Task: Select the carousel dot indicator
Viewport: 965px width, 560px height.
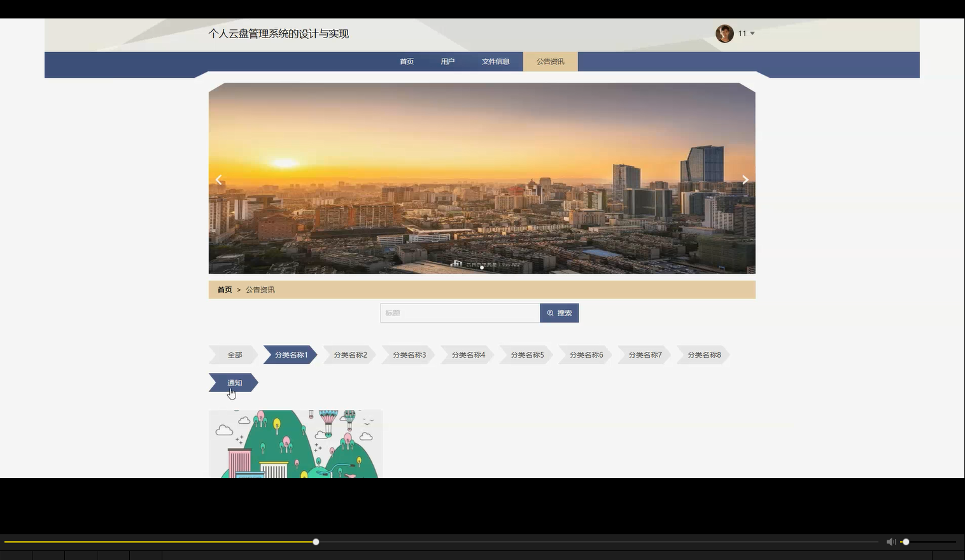Action: coord(482,268)
